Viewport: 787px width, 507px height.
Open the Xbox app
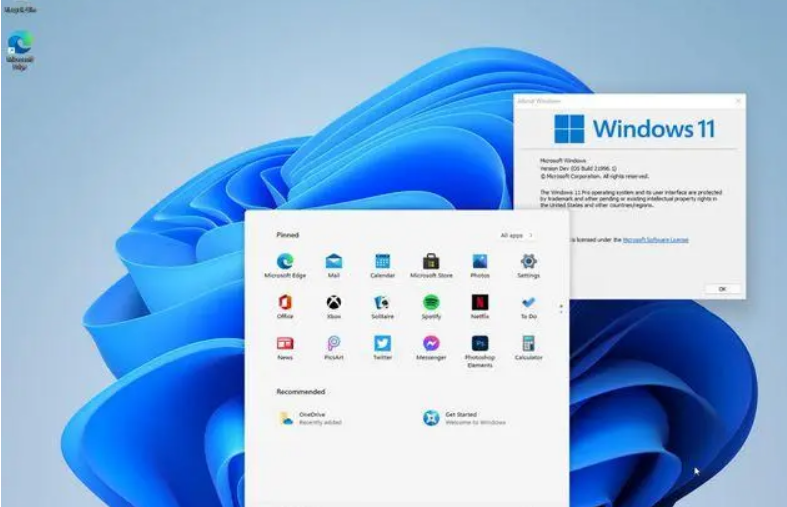click(x=334, y=303)
